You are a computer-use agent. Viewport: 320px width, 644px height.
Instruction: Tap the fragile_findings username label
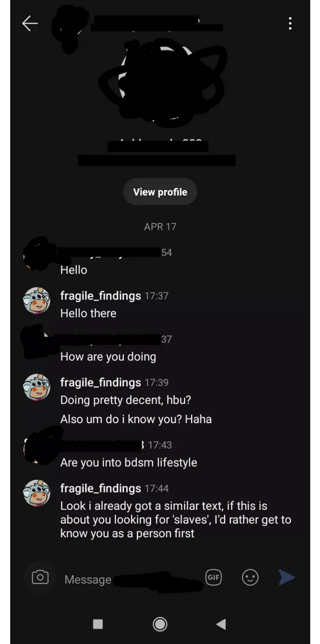coord(100,296)
